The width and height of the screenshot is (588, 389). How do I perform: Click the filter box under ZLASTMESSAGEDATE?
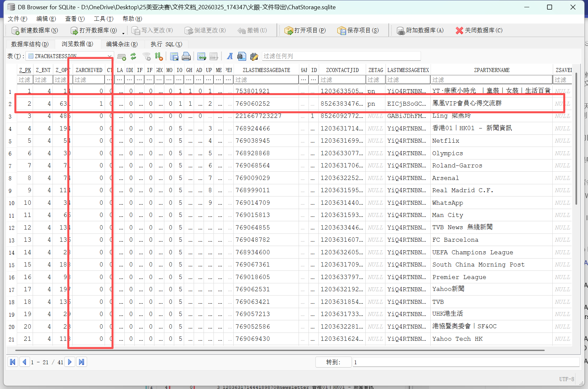[266, 80]
